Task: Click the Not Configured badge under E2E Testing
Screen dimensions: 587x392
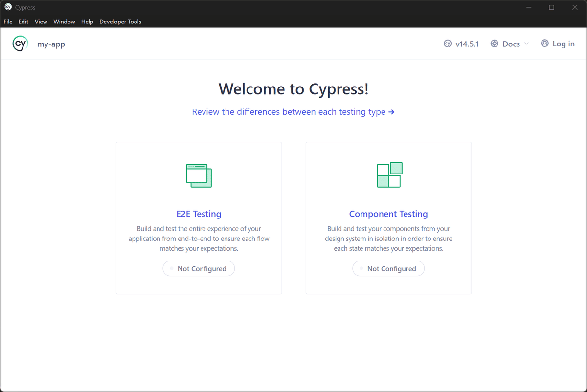Action: (x=199, y=268)
